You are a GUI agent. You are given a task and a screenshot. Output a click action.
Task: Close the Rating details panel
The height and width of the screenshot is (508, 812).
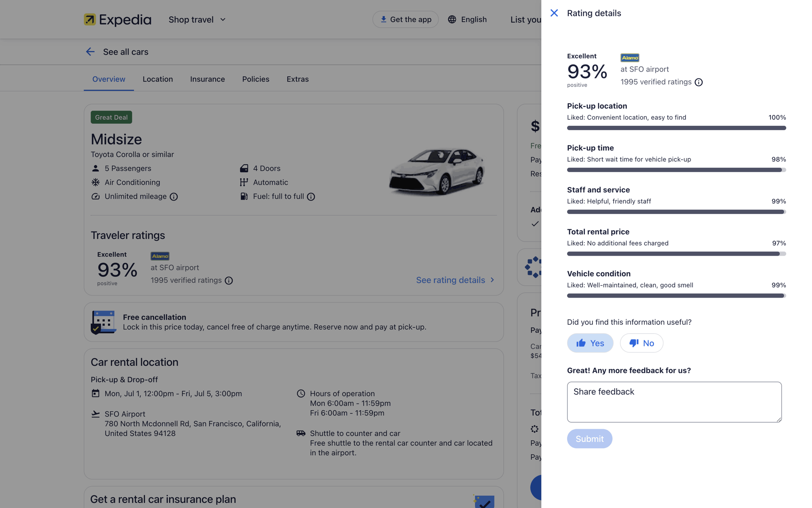click(x=554, y=13)
